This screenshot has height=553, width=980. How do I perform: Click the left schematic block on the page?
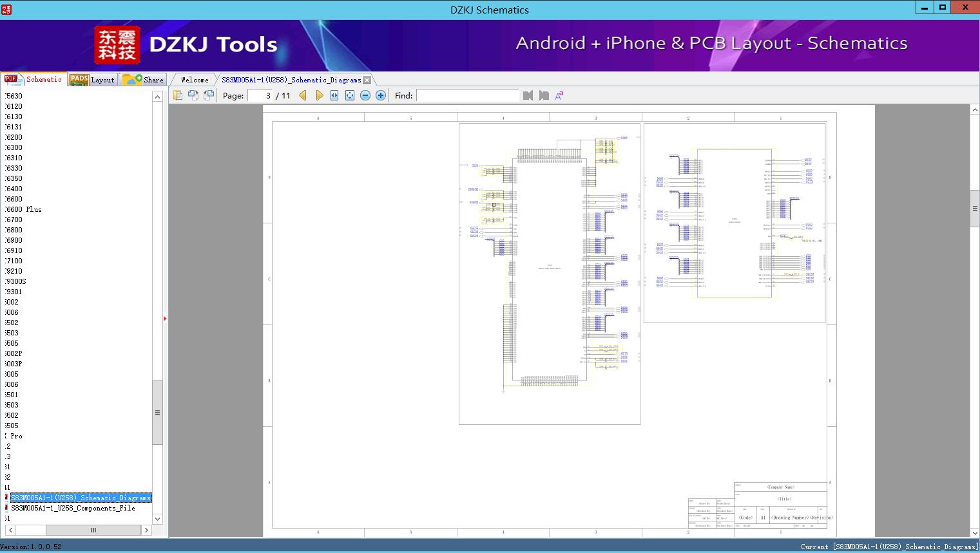click(x=550, y=274)
